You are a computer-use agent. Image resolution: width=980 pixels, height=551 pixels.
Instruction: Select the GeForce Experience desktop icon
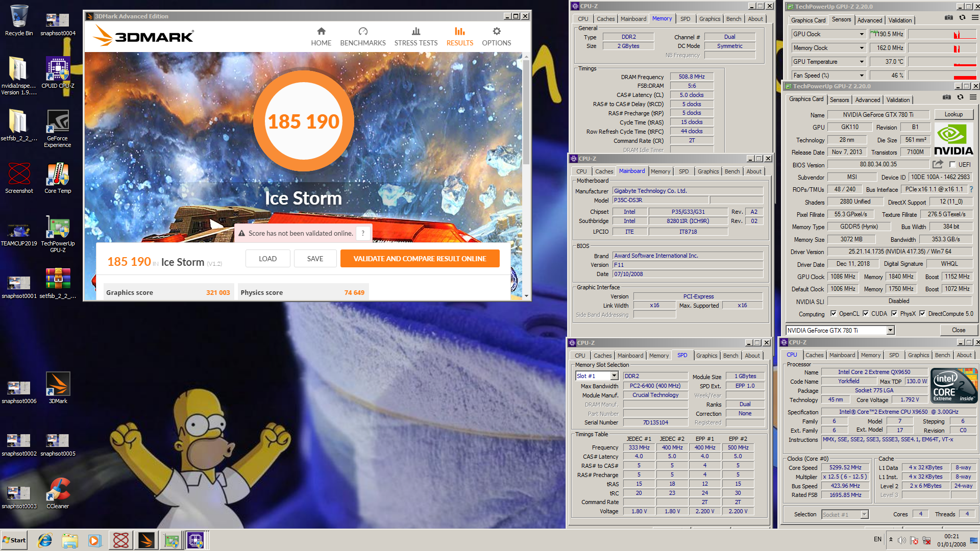(58, 129)
